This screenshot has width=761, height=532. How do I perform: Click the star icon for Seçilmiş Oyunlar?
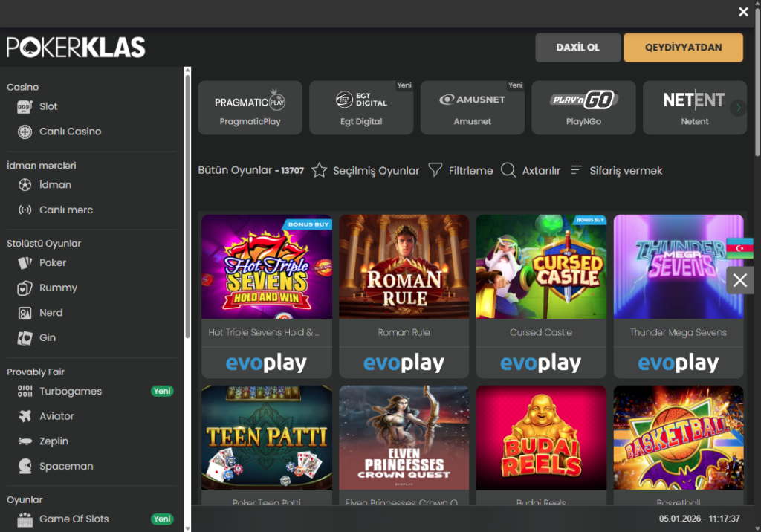pos(320,171)
